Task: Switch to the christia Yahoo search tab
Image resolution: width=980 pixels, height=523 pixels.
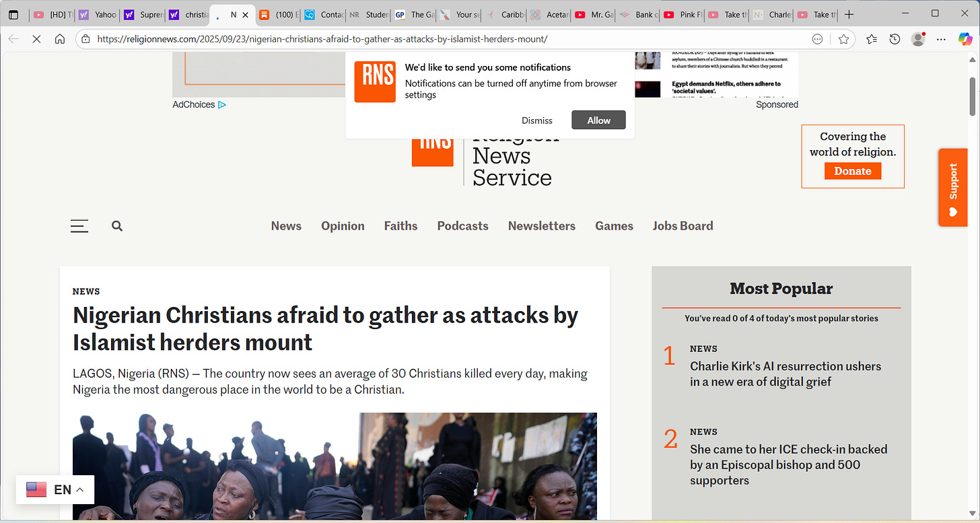Action: 187,14
